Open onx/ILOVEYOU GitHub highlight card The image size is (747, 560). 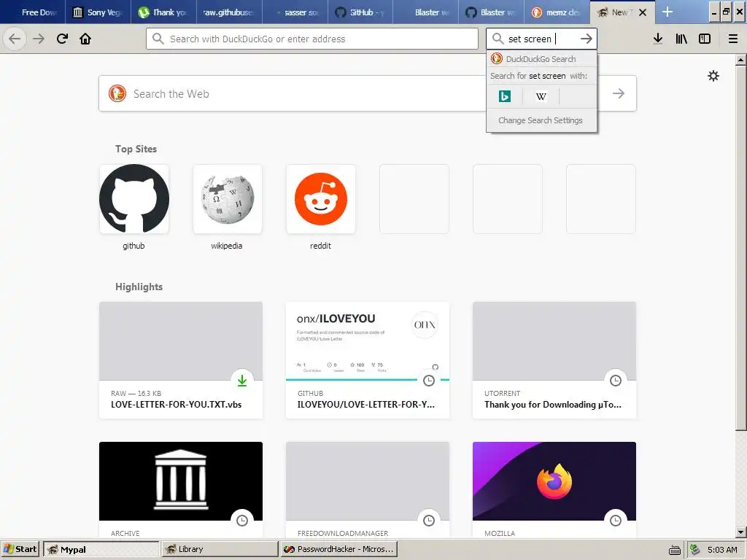tap(368, 360)
